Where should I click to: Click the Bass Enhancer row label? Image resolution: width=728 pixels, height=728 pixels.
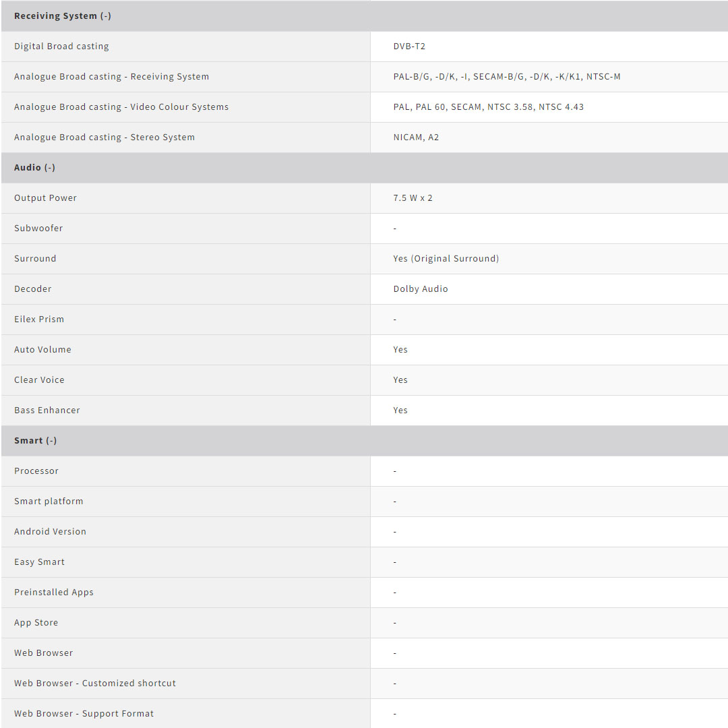pos(47,411)
